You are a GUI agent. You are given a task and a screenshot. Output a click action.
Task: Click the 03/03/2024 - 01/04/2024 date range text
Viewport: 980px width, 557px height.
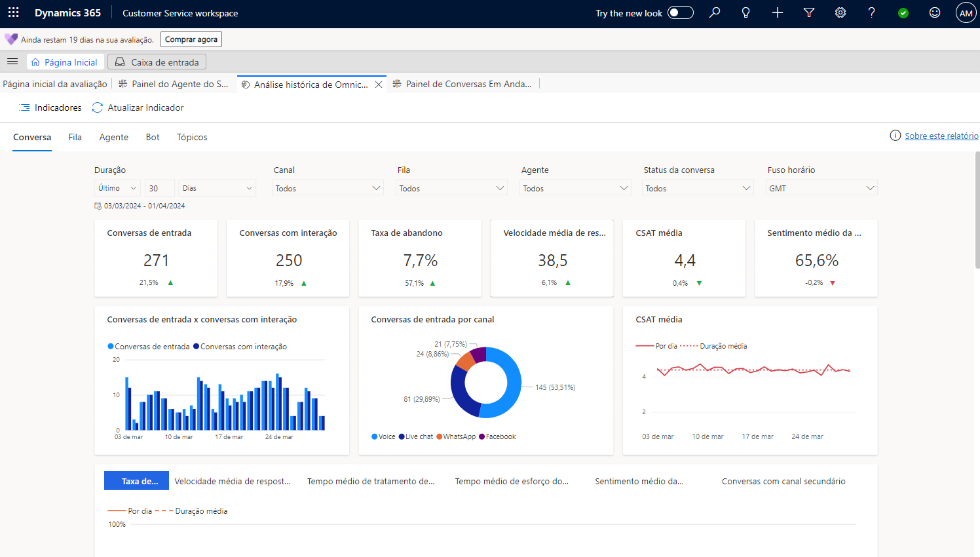(x=144, y=206)
